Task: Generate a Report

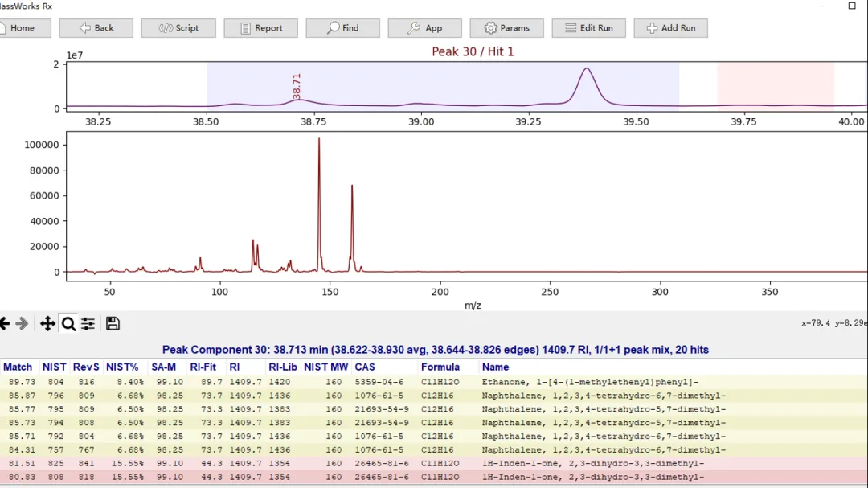Action: pyautogui.click(x=260, y=28)
